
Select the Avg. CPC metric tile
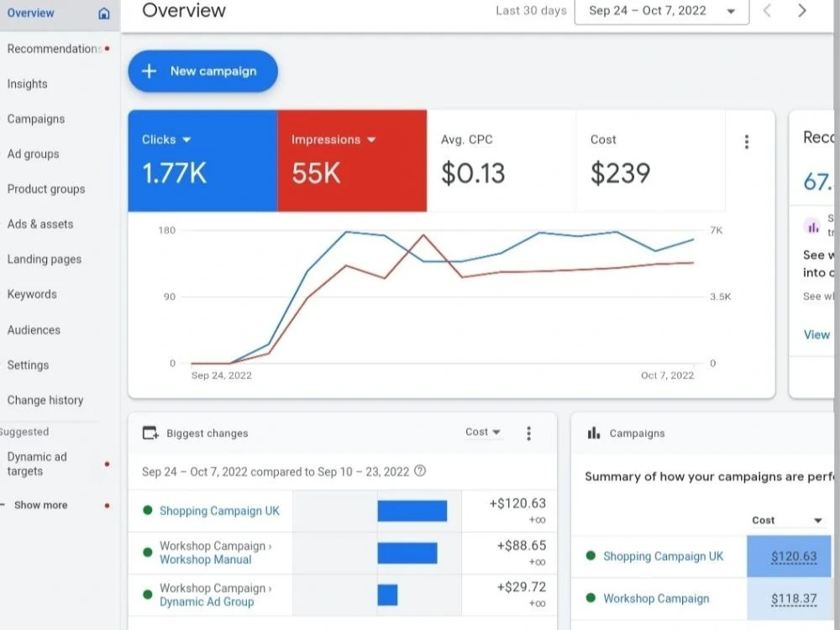[501, 160]
